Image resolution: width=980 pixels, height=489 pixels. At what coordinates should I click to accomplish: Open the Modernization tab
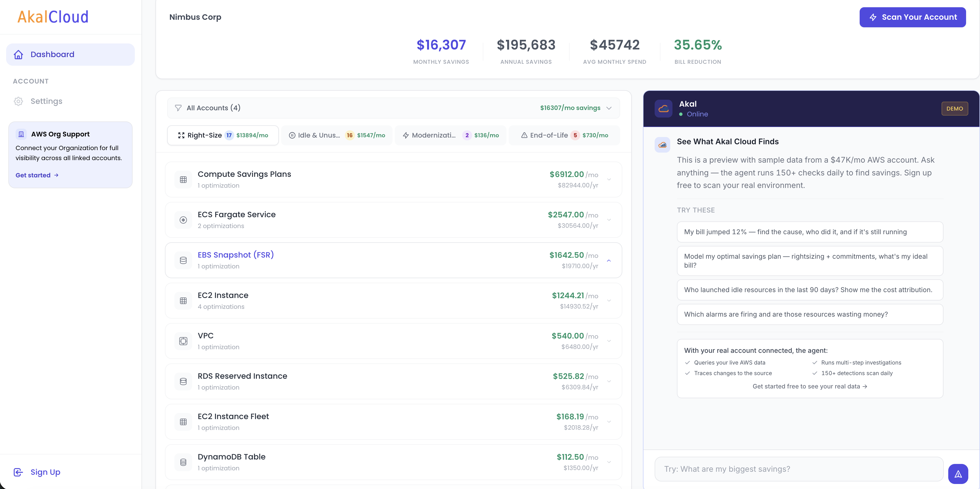(x=450, y=135)
